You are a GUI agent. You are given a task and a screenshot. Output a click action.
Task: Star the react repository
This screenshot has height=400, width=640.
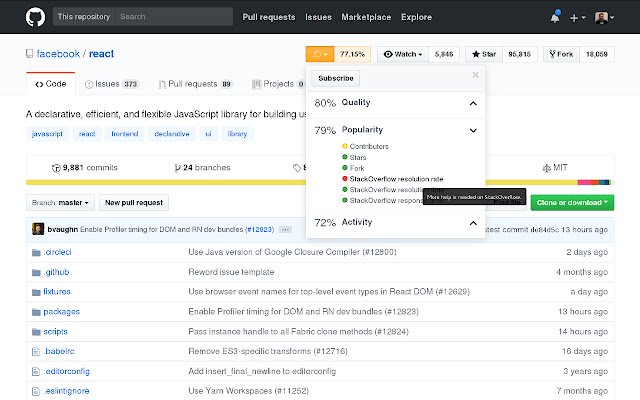(x=484, y=54)
